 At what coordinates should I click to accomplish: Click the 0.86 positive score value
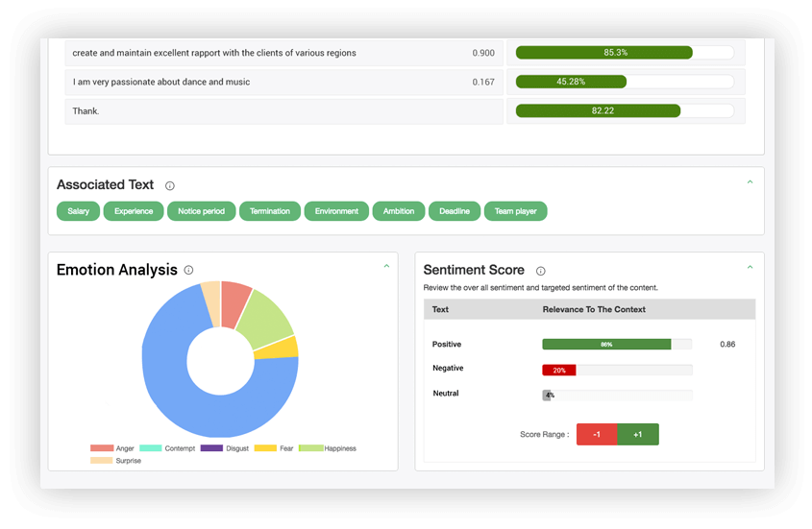coord(727,345)
